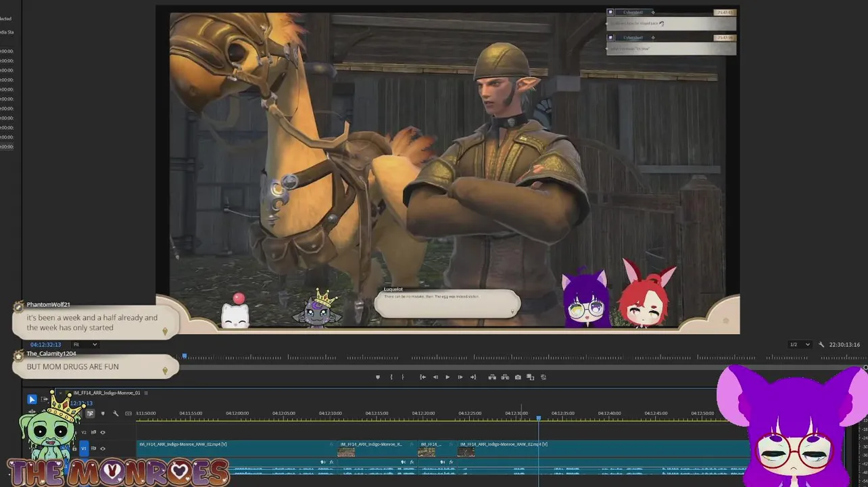The width and height of the screenshot is (868, 487).
Task: Go to Out point in Program Monitor
Action: tap(473, 377)
